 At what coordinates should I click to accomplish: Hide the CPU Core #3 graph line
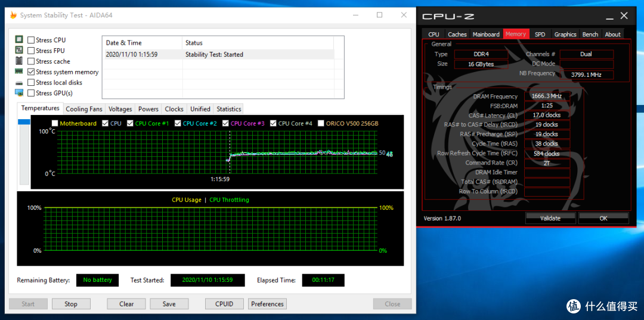[225, 123]
